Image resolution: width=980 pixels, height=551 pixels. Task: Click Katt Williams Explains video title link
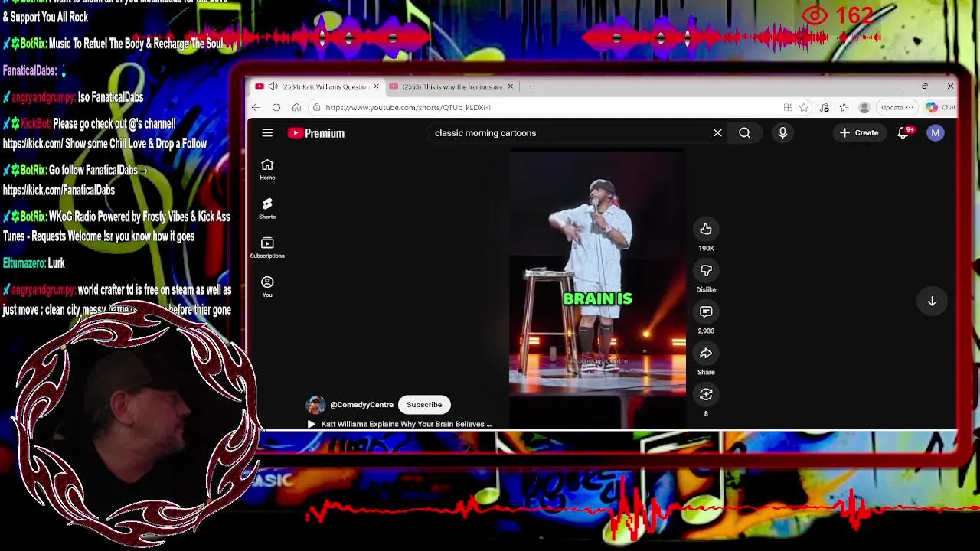tap(406, 424)
